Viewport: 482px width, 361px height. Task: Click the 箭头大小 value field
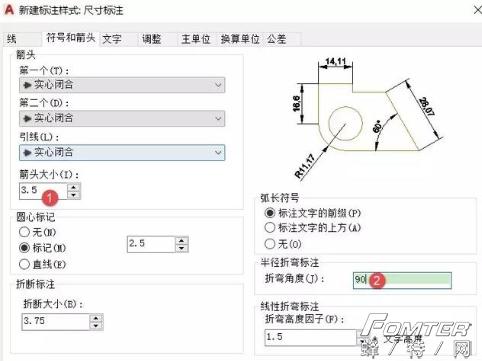43,191
